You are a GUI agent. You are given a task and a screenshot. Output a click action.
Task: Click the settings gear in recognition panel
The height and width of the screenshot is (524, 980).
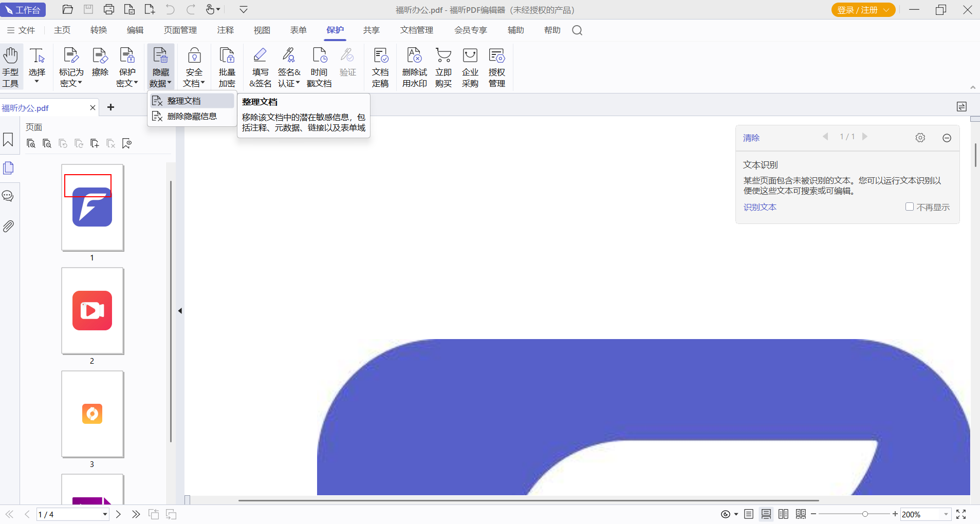point(920,138)
